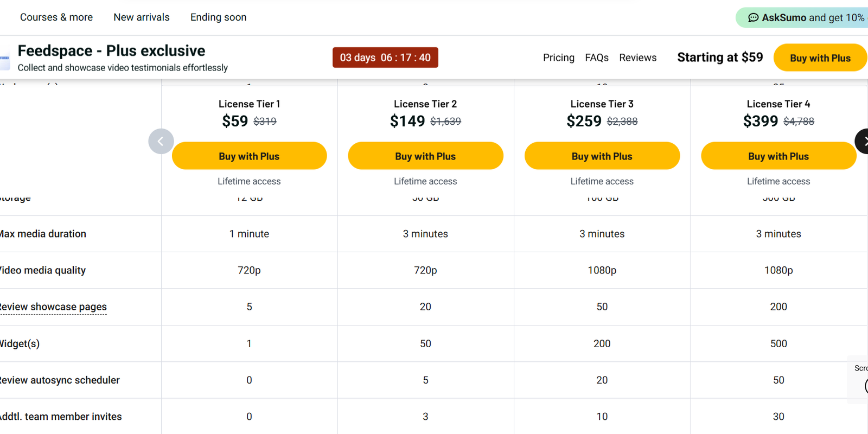Jump to the Pricing section

[558, 58]
